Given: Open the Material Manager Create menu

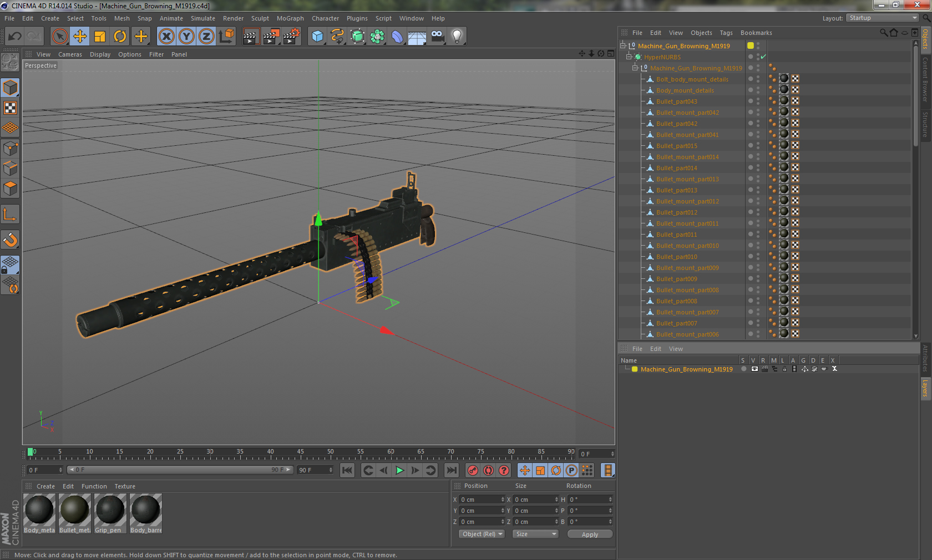Looking at the screenshot, I should point(45,486).
